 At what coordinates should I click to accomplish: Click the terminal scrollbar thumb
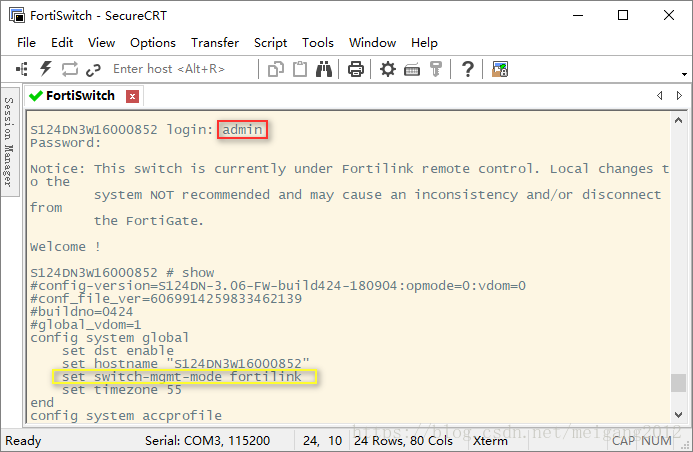tap(678, 383)
